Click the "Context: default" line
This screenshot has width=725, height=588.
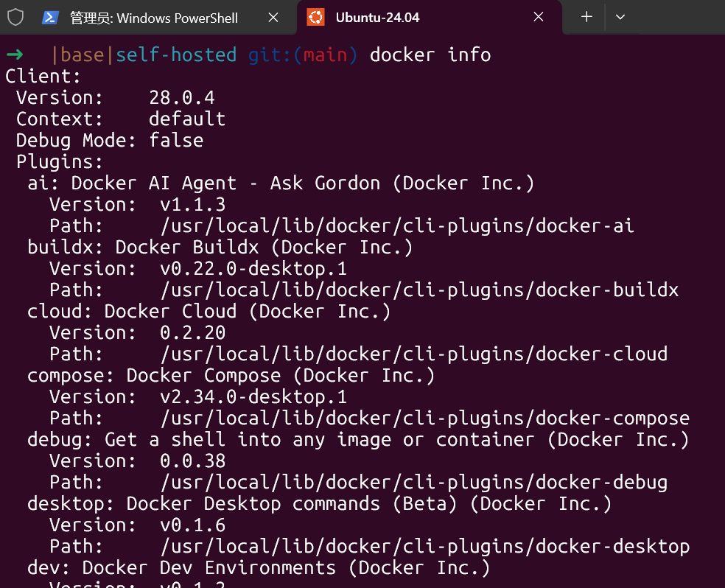click(x=121, y=119)
